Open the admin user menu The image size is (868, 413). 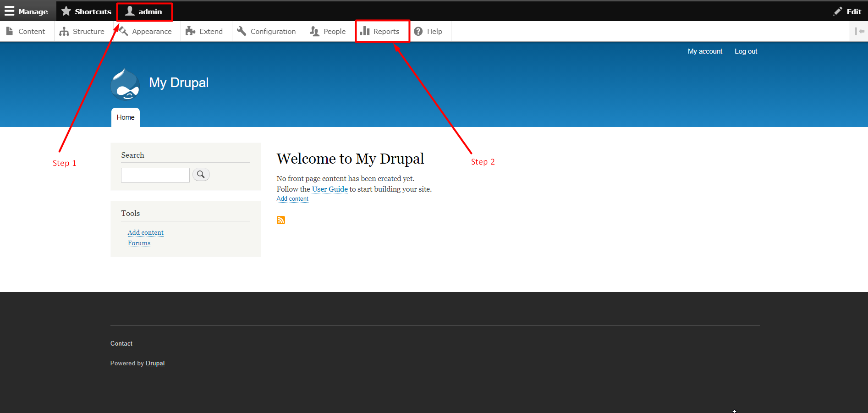pyautogui.click(x=144, y=11)
